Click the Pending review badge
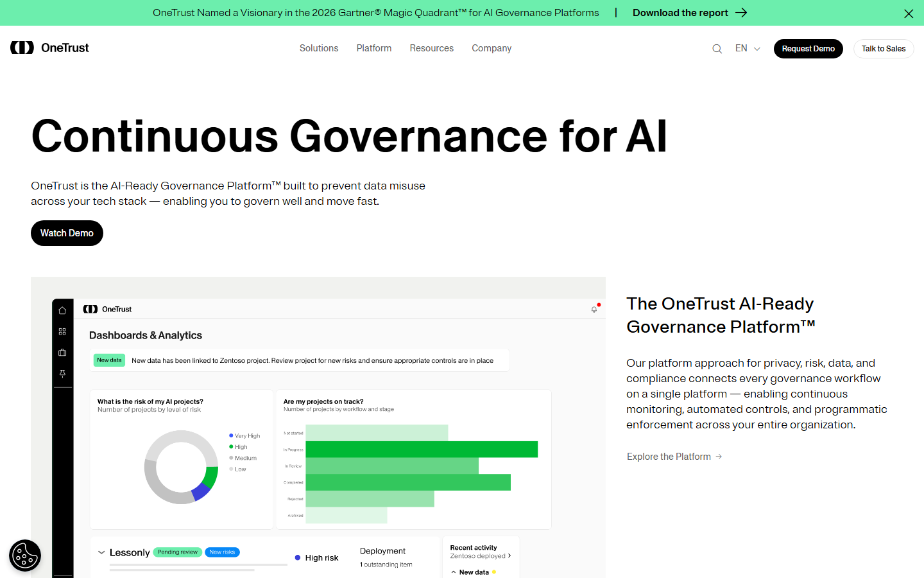The height and width of the screenshot is (578, 924). [178, 552]
